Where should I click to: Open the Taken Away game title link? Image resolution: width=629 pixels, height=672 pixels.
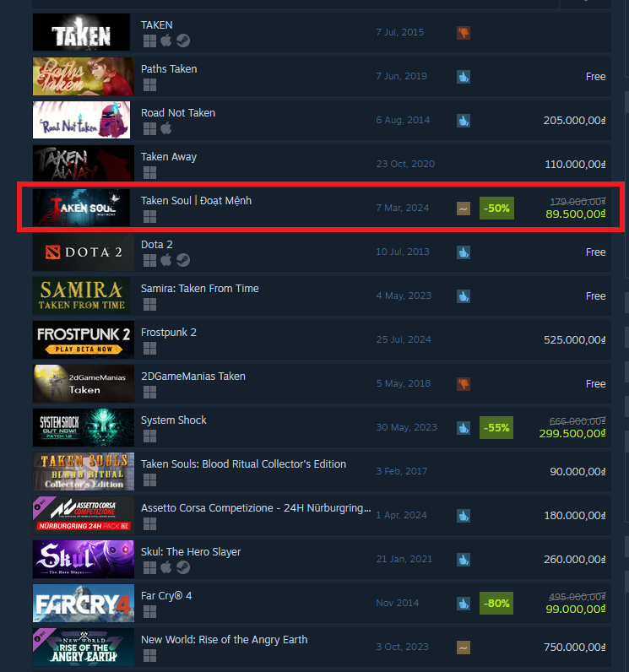(x=169, y=157)
